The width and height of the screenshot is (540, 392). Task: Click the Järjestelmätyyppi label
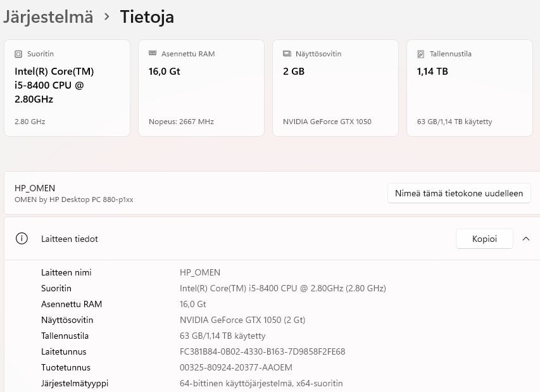point(75,383)
